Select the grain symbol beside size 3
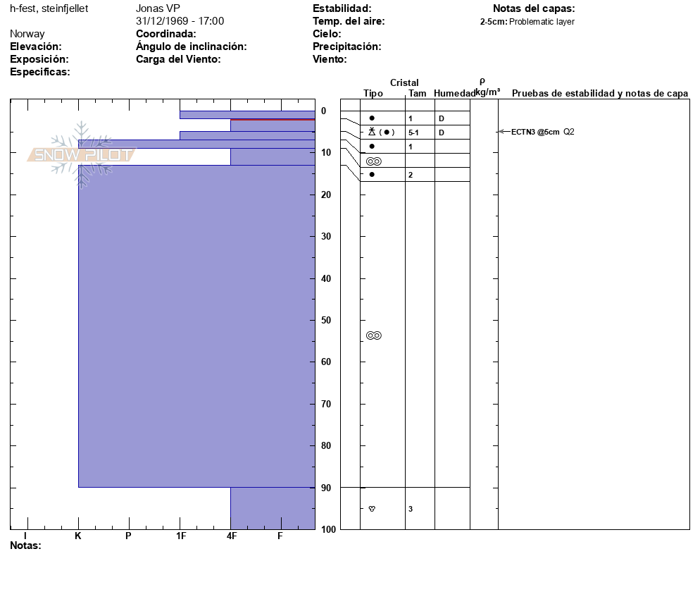The width and height of the screenshot is (700, 592). (x=372, y=509)
